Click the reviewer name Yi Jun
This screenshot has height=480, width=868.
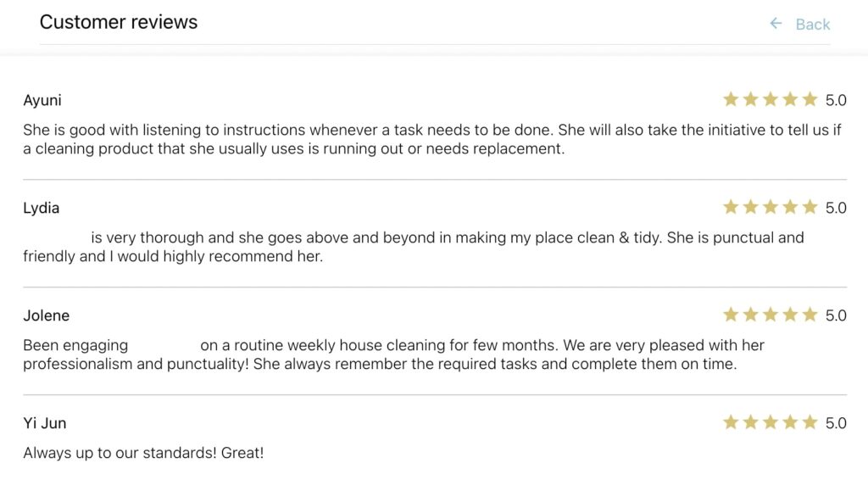[45, 423]
